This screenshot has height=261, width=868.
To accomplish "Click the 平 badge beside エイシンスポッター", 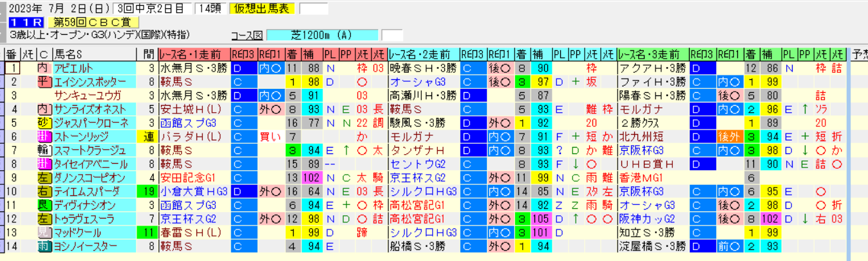I will (x=43, y=81).
